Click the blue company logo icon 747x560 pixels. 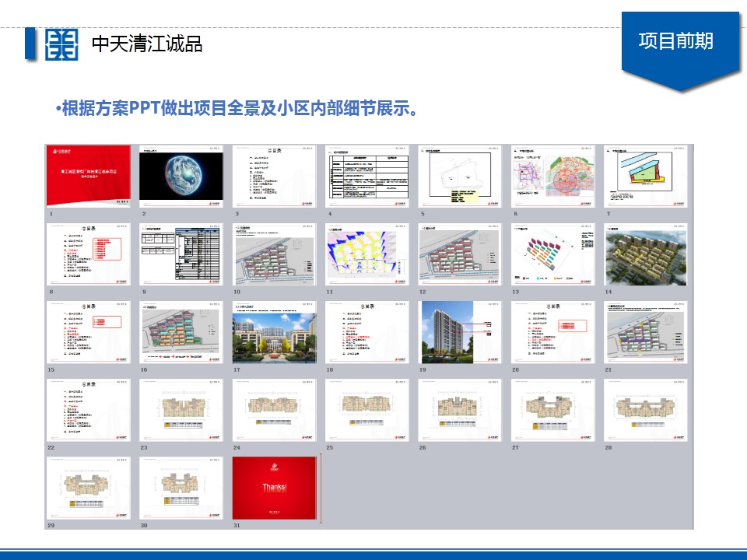coord(61,44)
